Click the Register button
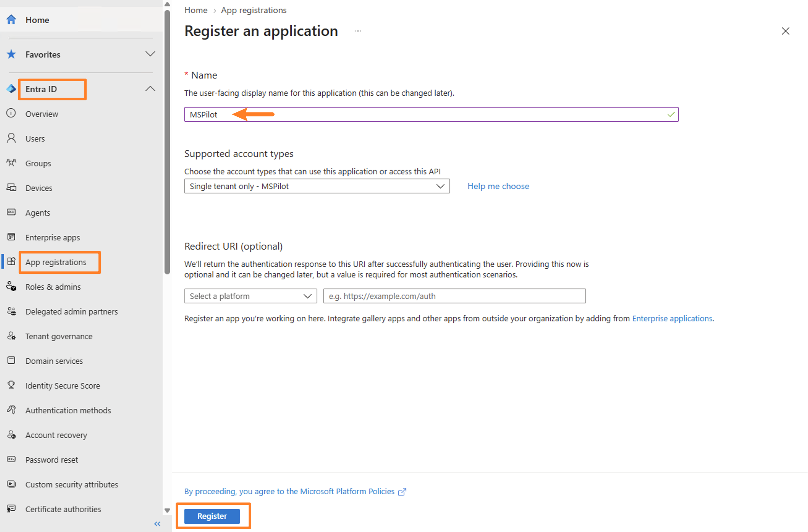Viewport: 808px width, 532px height. (x=212, y=516)
